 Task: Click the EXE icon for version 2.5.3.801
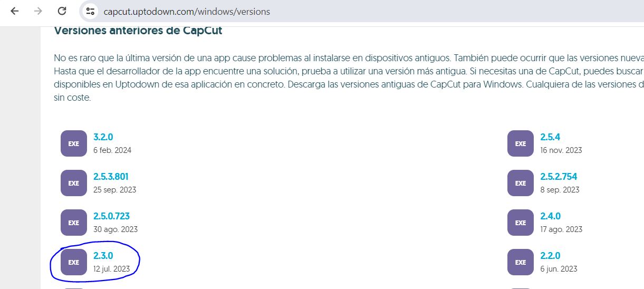click(x=74, y=183)
